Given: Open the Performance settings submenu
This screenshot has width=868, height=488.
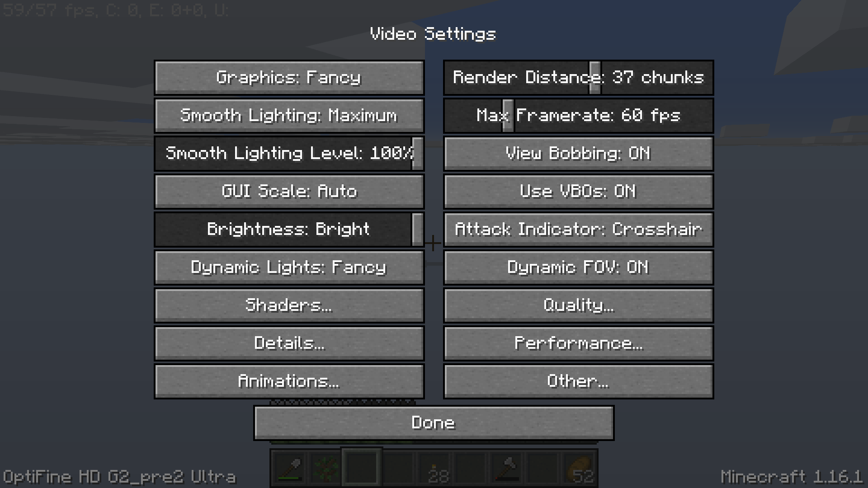Looking at the screenshot, I should point(579,343).
